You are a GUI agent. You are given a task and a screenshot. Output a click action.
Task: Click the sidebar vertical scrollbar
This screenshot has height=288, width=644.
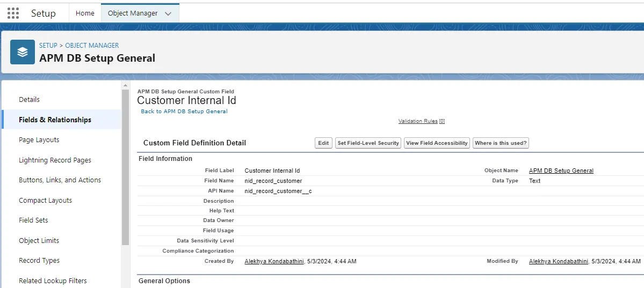click(x=126, y=167)
